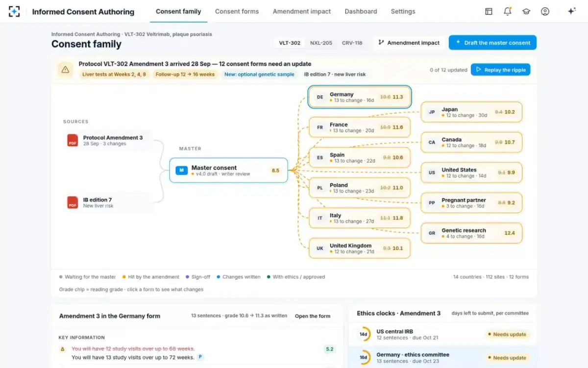Click warning icon beside struck-through sentence
This screenshot has width=588, height=368.
62,349
